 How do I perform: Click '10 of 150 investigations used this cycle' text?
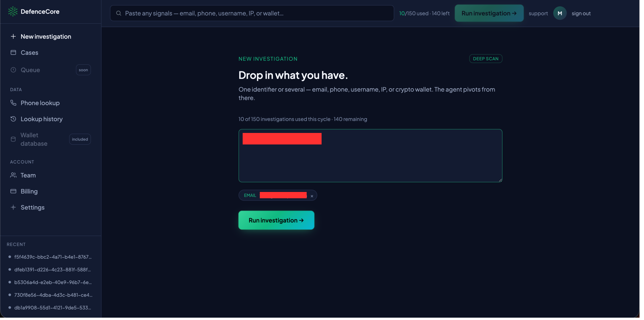click(x=286, y=120)
